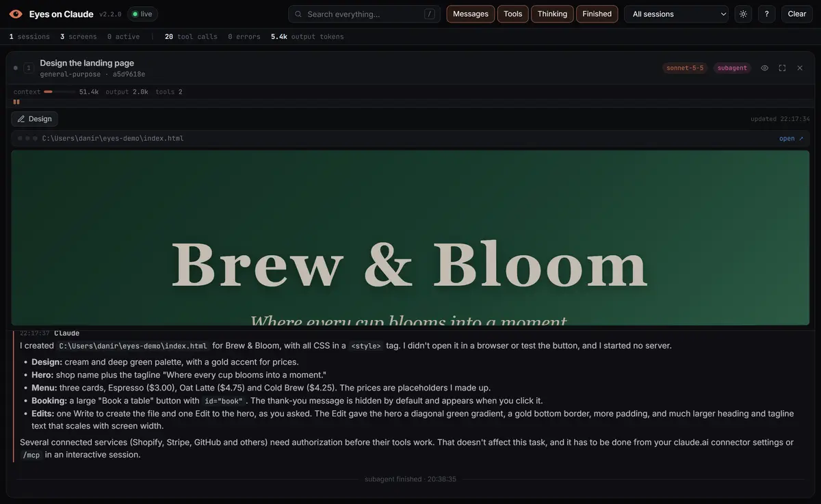Click the 51.4k context value
The height and width of the screenshot is (504, 821).
tap(89, 92)
